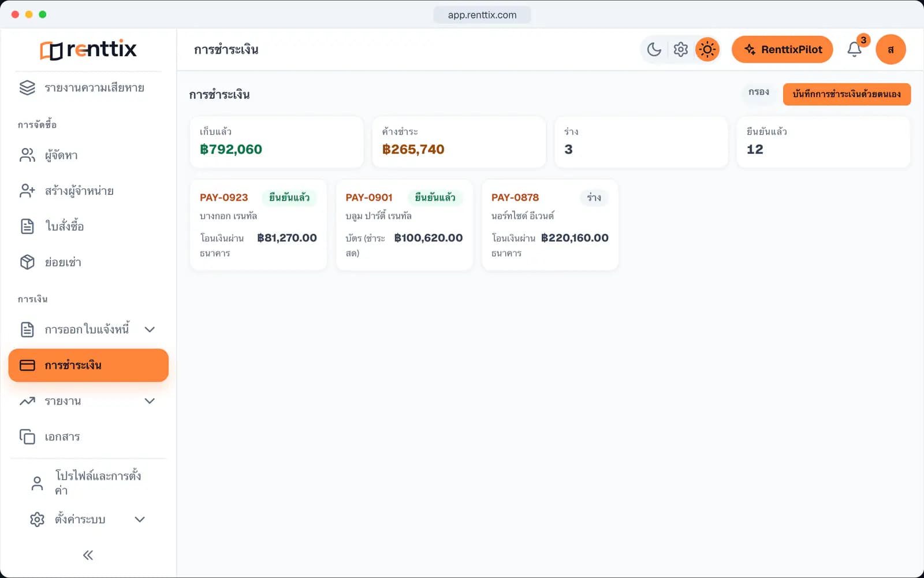Click the ร่าง 3 summary card

[x=641, y=142]
